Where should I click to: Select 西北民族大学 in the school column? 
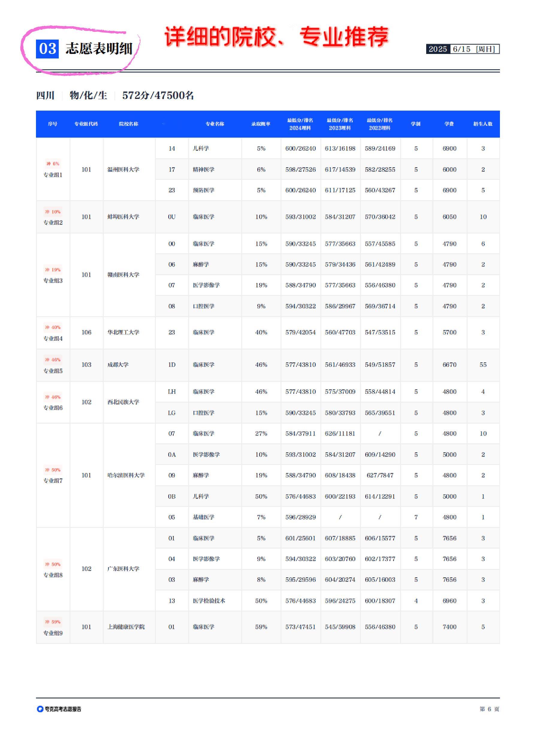[x=123, y=402]
